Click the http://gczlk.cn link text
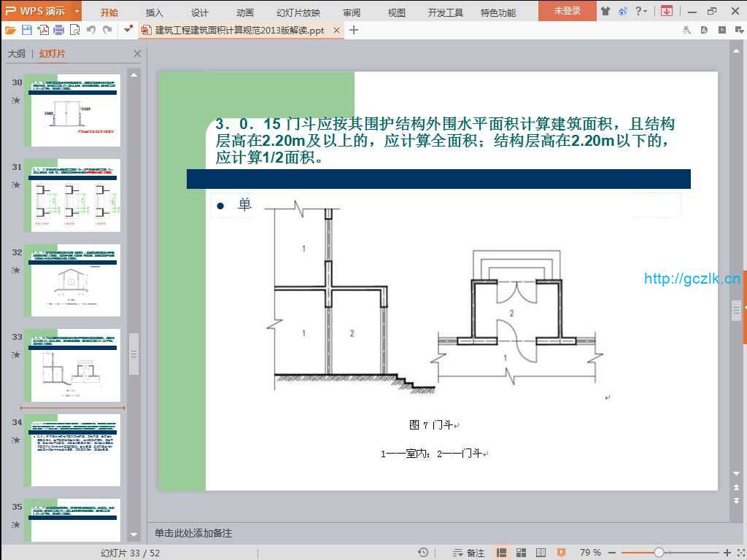Image resolution: width=747 pixels, height=560 pixels. (692, 279)
